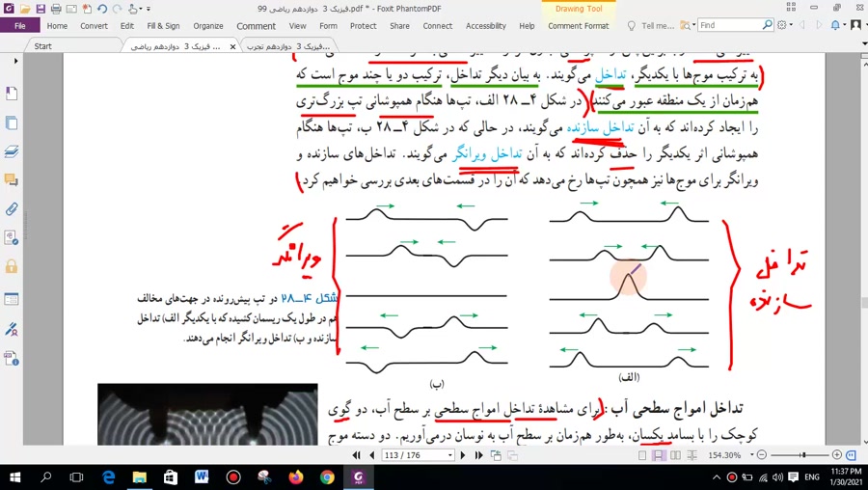This screenshot has width=868, height=490.
Task: Open Microsoft Word from the taskbar
Action: (202, 476)
